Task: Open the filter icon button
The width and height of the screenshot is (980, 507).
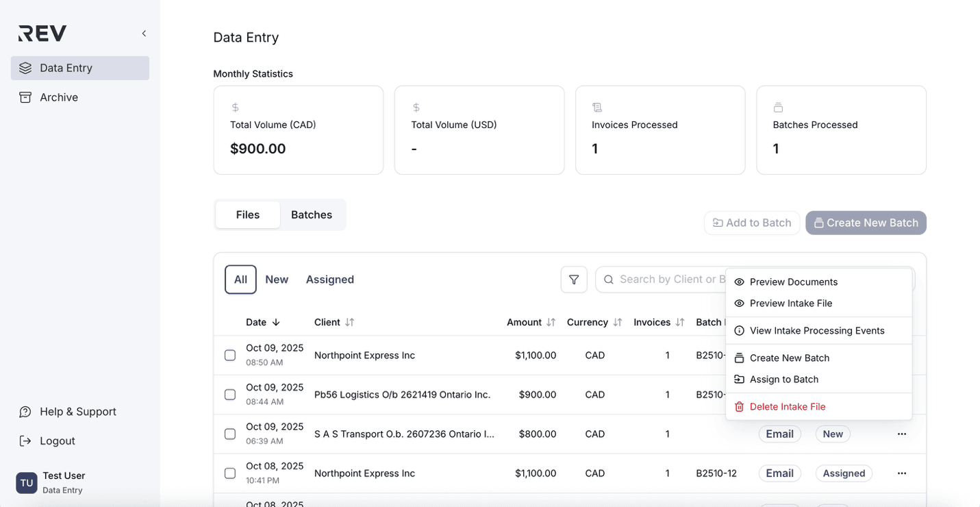Action: 574,280
